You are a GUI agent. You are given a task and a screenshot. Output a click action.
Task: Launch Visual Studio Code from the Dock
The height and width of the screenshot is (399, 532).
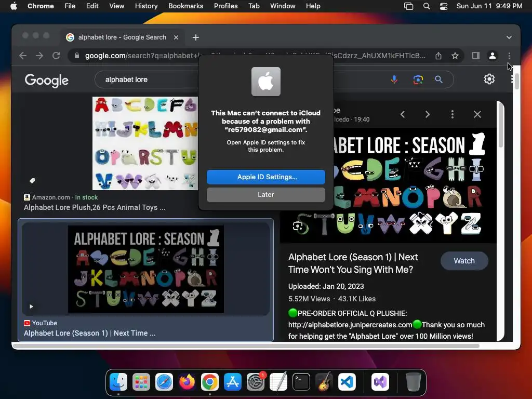click(x=347, y=382)
